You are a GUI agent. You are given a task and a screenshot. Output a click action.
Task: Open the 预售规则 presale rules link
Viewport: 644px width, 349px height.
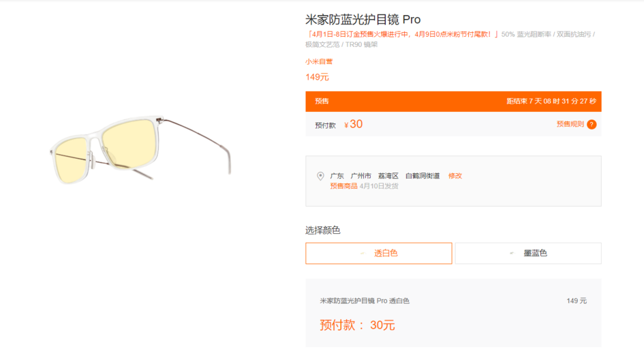(x=570, y=124)
